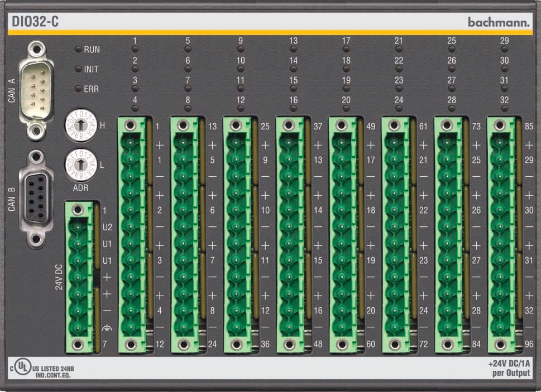
Task: Click the U2 pin label
Action: coord(107,228)
